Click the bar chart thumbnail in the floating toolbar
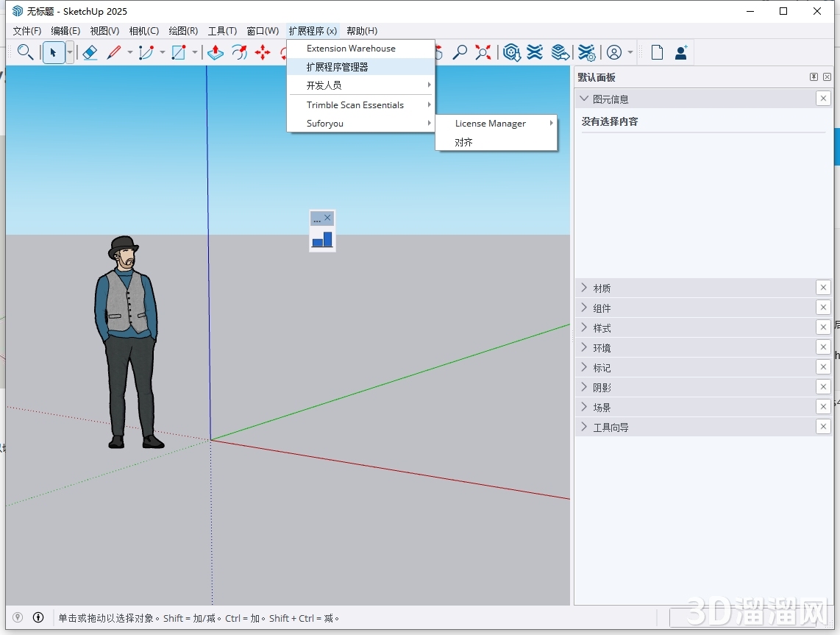 pos(322,239)
